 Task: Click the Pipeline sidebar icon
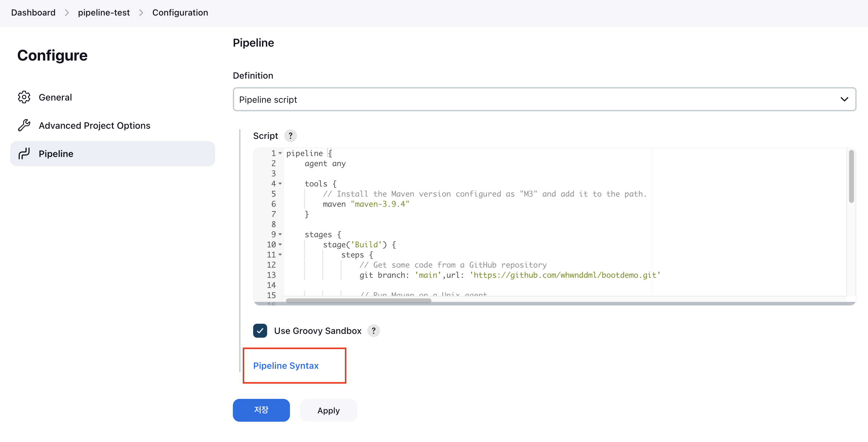click(24, 153)
